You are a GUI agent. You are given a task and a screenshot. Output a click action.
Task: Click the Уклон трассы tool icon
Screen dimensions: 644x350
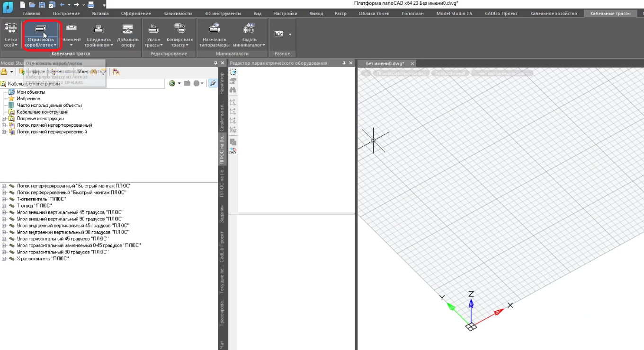pyautogui.click(x=153, y=29)
